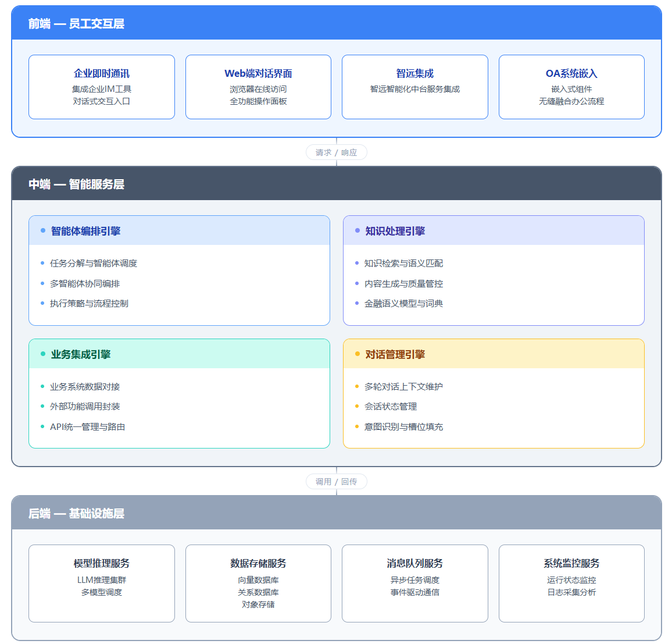Click the 对象存储 description line
Image resolution: width=672 pixels, height=644 pixels.
click(259, 604)
